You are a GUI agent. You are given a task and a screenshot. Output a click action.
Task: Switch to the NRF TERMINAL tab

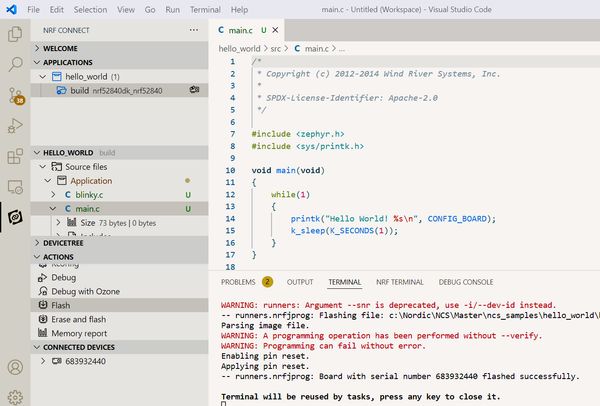click(x=399, y=282)
